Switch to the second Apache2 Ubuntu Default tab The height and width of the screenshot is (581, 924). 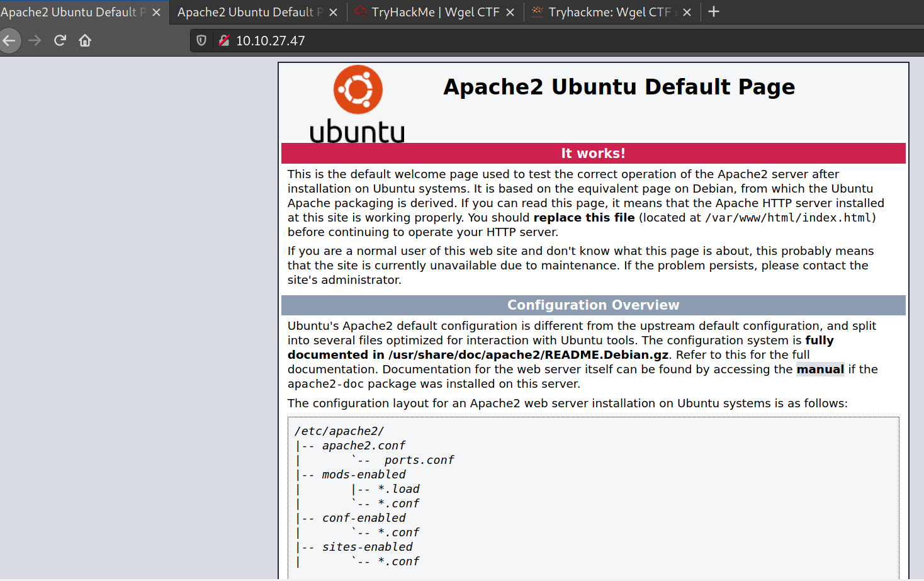coord(250,13)
